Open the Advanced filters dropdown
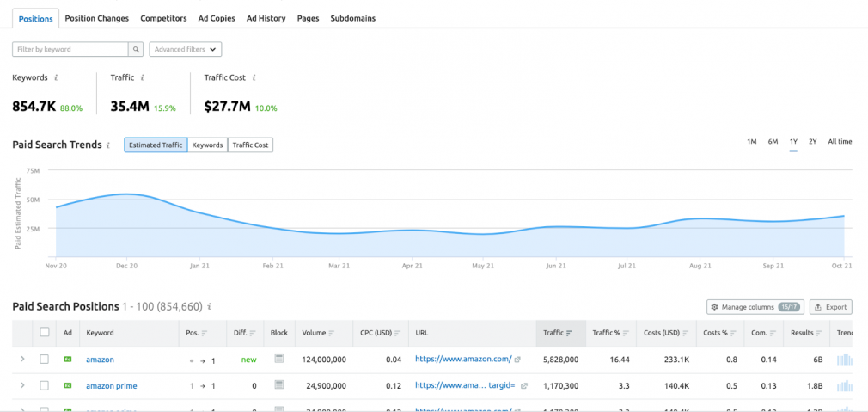Viewport: 868px width, 412px height. click(186, 49)
